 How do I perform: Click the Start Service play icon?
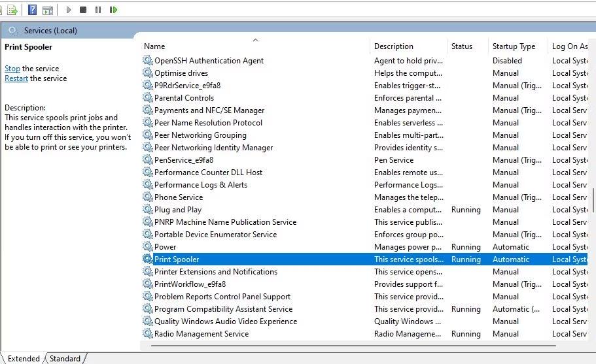(69, 10)
